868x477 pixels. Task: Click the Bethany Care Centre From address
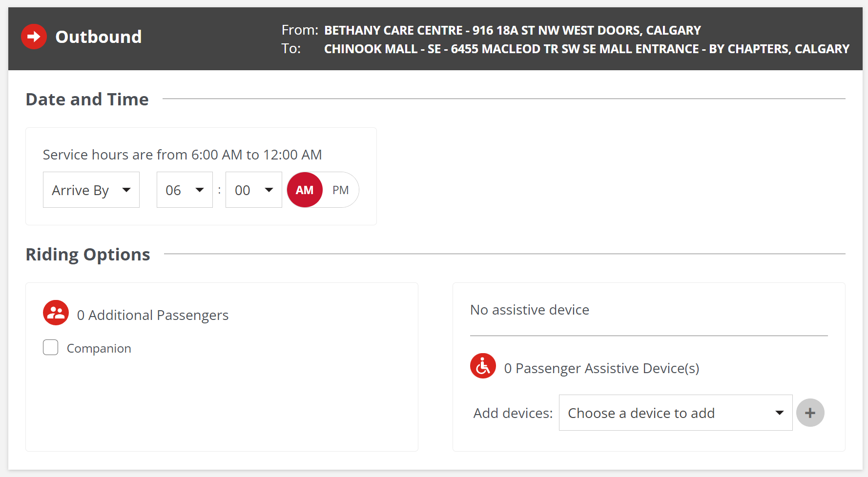(x=512, y=30)
